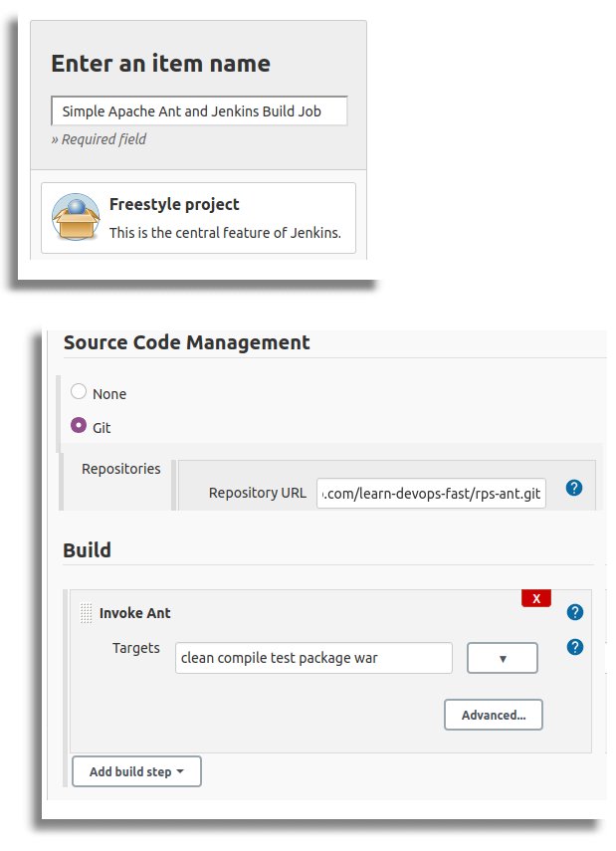Select the Freestyle project title
The image size is (616, 851).
(174, 204)
